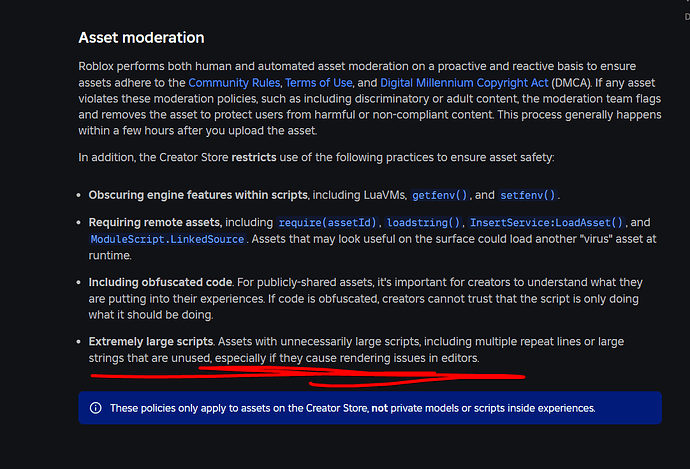
Task: Open the Terms of Use link
Action: [319, 83]
